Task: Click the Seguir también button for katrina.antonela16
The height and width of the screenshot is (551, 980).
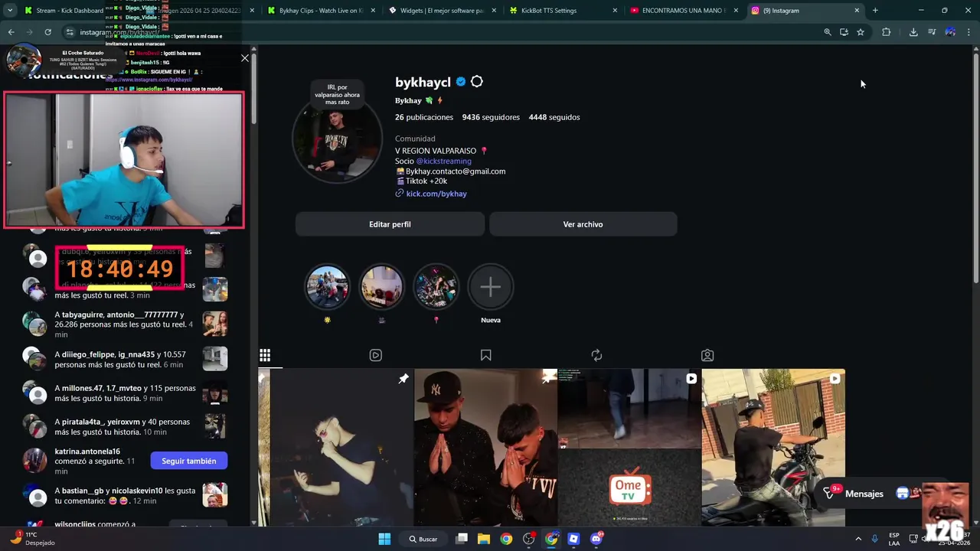Action: pos(189,461)
